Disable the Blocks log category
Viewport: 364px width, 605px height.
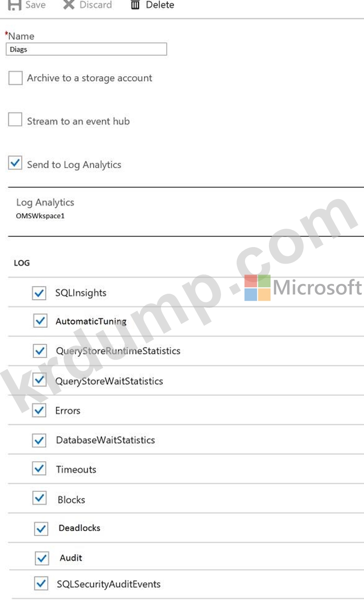[40, 498]
